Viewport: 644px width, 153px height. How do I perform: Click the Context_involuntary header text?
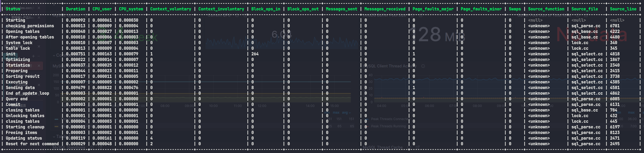[x=221, y=9]
